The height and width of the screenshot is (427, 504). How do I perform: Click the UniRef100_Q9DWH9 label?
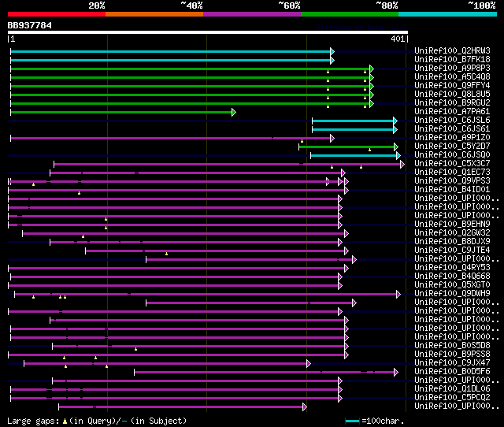coord(452,294)
